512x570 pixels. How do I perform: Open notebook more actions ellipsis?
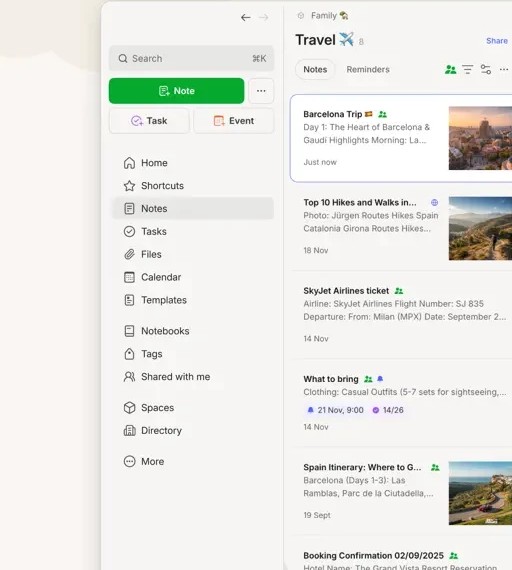504,69
